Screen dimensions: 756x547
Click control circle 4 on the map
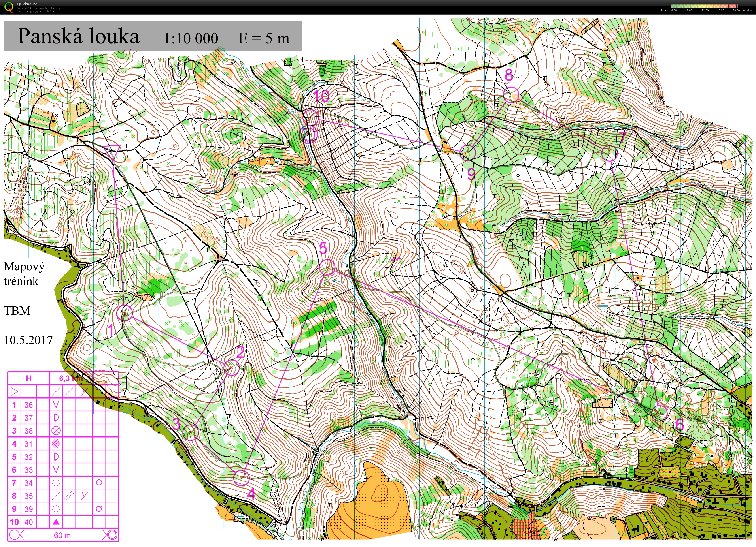click(241, 478)
